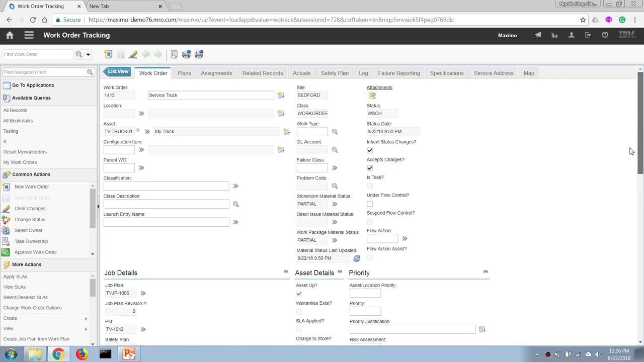Click the New Work Order toolbar icon
Image resolution: width=644 pixels, height=362 pixels.
tap(108, 54)
